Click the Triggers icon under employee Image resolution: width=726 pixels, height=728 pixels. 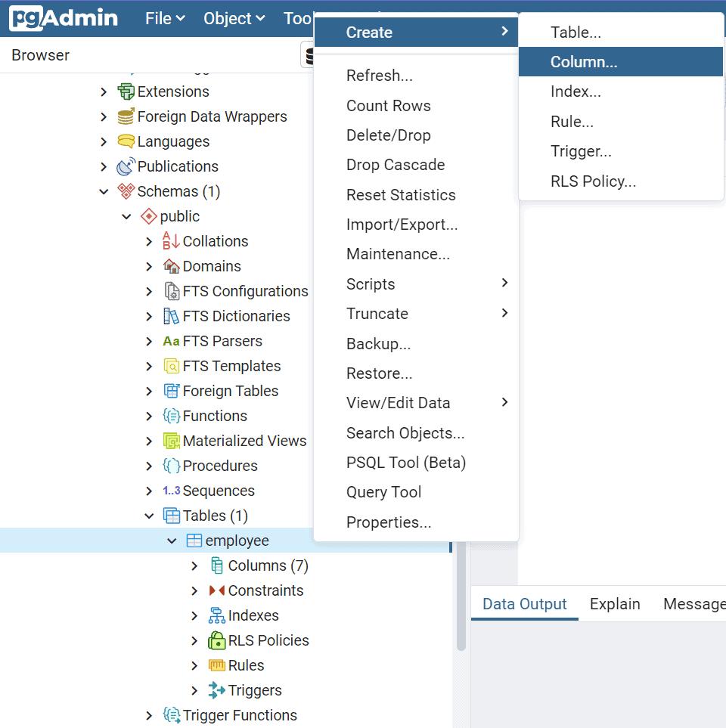click(x=217, y=690)
